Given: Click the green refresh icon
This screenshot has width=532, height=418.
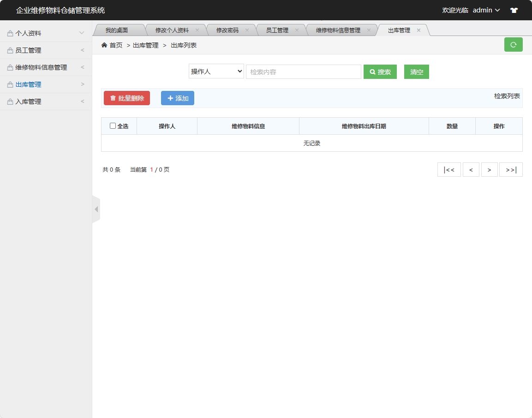Looking at the screenshot, I should [x=513, y=44].
